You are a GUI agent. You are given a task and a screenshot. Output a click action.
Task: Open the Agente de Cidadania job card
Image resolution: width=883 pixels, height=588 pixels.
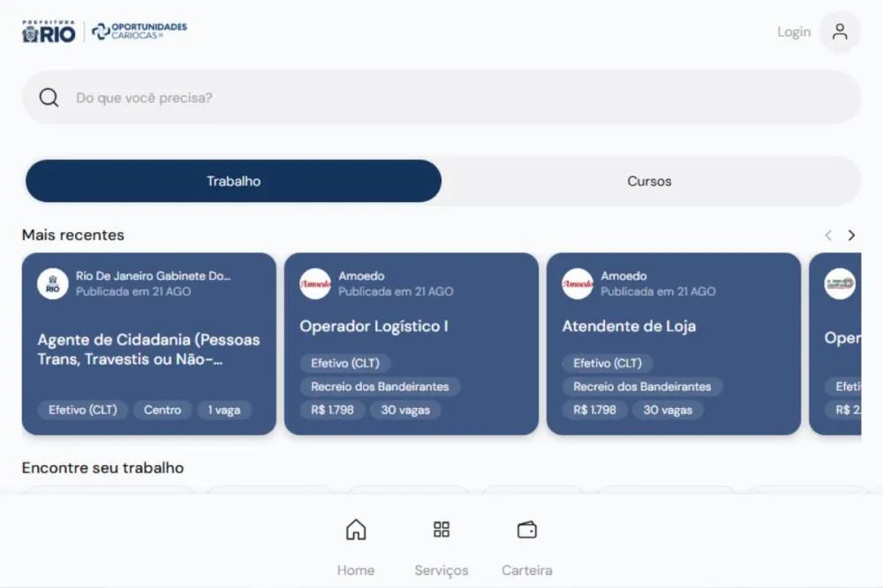149,343
